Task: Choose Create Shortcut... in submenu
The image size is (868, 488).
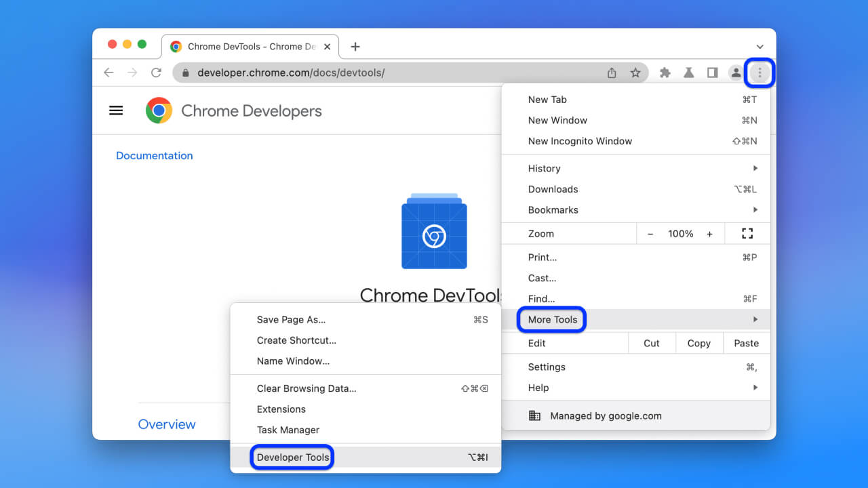Action: [x=366, y=340]
